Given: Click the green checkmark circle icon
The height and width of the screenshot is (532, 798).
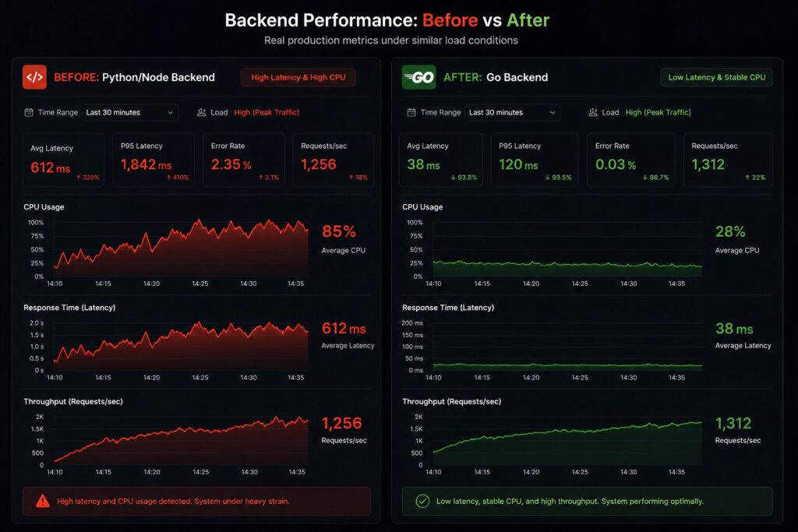Looking at the screenshot, I should tap(422, 502).
